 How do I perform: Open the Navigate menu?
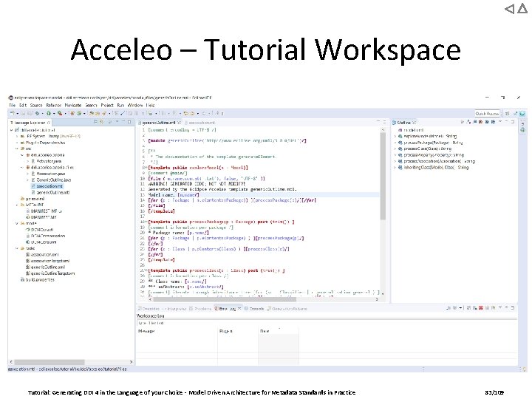point(73,105)
